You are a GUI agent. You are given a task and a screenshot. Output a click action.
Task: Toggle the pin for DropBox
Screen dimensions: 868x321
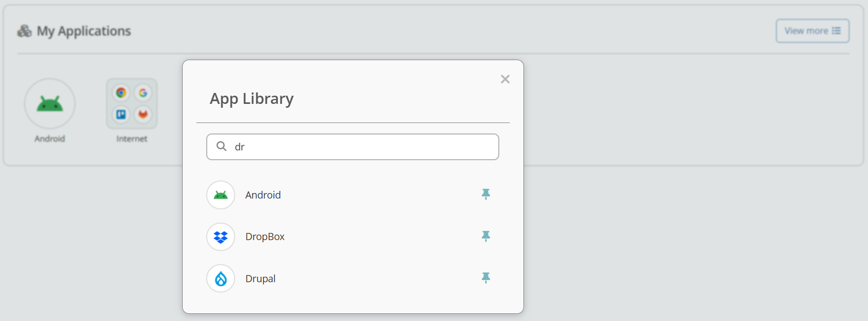[x=486, y=236]
